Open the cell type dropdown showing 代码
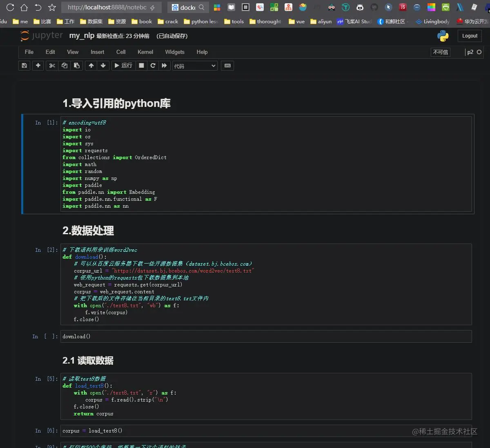 pyautogui.click(x=195, y=66)
